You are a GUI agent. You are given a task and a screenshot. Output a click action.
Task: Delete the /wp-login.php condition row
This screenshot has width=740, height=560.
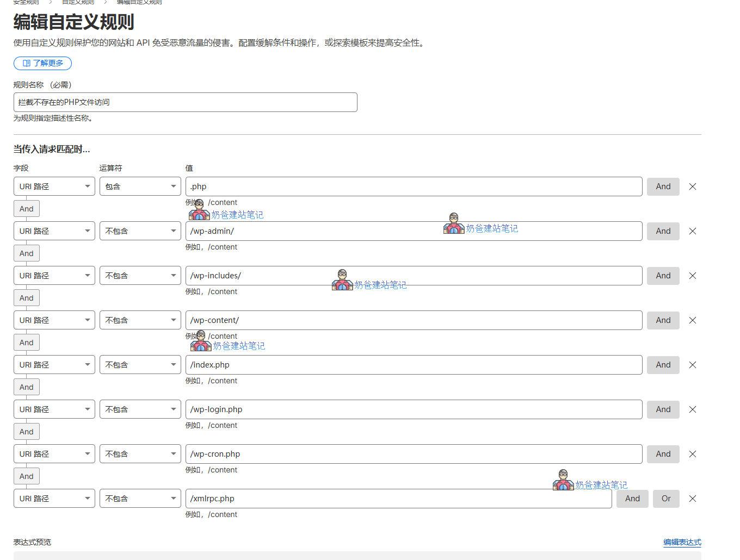coord(692,409)
